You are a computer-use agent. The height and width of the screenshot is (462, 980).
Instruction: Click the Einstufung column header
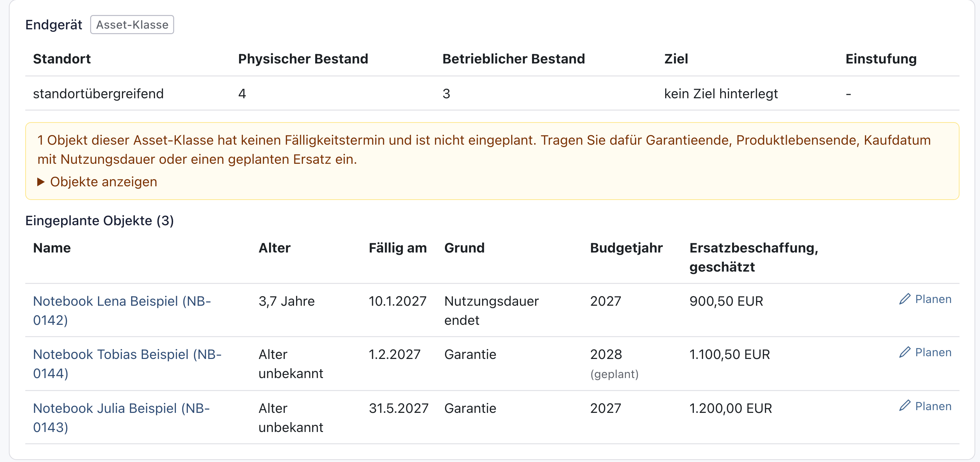881,59
